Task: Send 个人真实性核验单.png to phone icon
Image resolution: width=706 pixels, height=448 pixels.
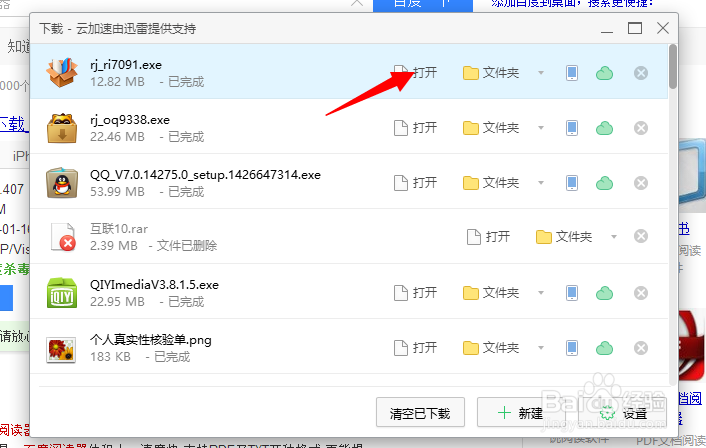Action: 572,348
